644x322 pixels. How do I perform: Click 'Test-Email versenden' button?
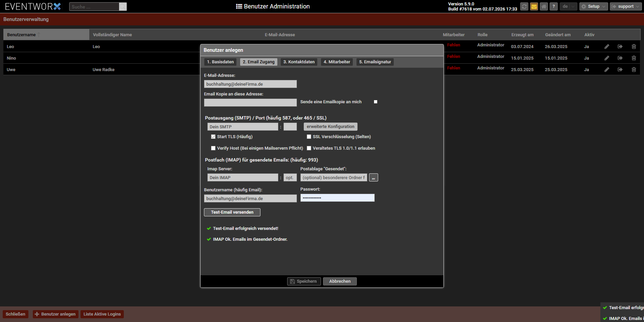point(232,212)
